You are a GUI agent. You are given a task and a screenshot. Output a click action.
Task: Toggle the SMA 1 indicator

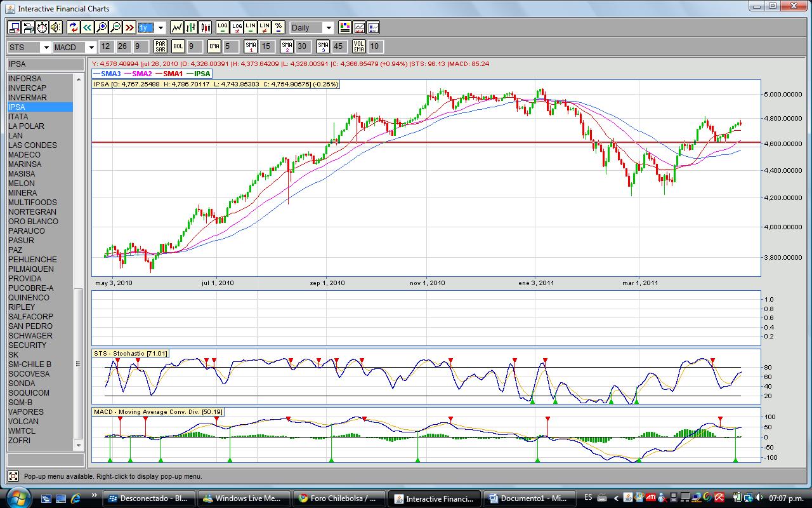click(251, 46)
